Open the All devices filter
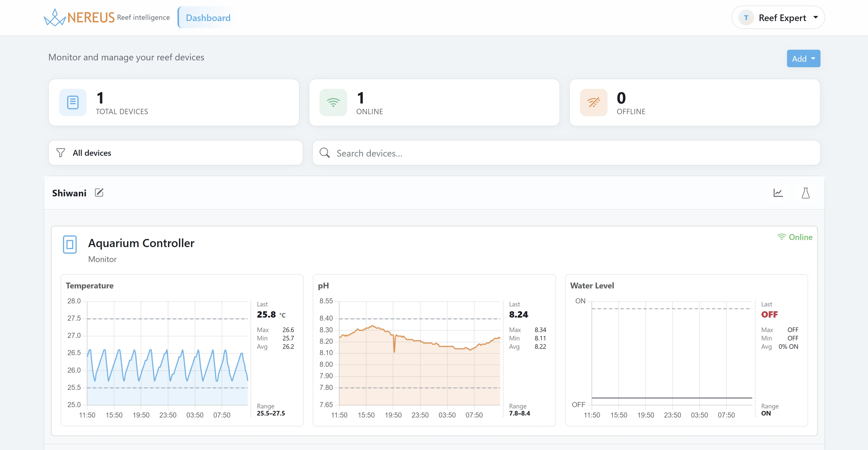The image size is (868, 450). tap(175, 153)
